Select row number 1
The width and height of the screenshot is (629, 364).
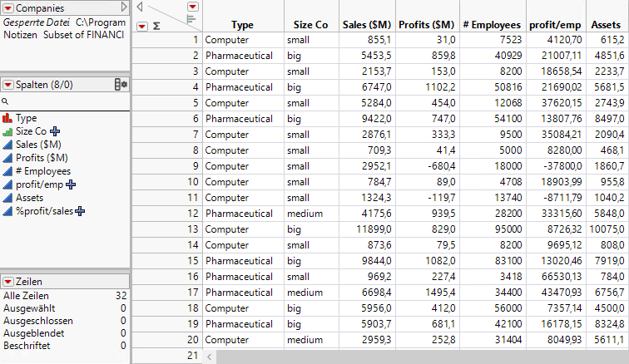coord(167,40)
